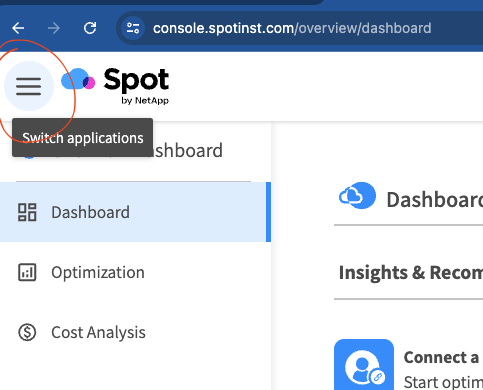This screenshot has height=390, width=483.
Task: Click the Dashboard grid icon in sidebar
Action: [27, 212]
